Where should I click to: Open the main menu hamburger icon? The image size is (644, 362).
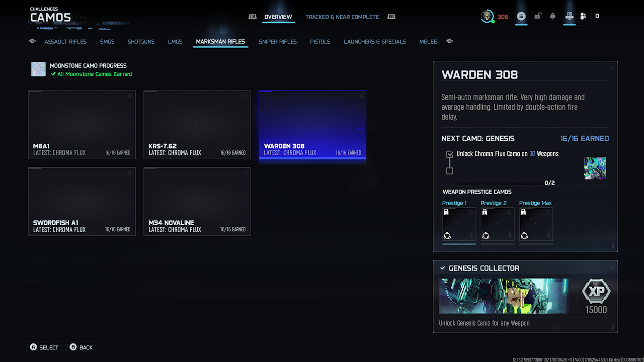click(521, 17)
